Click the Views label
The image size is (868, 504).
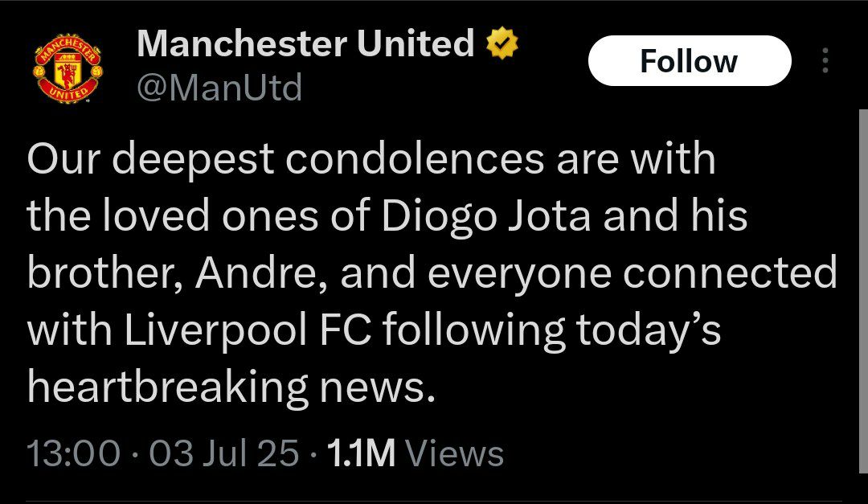454,453
